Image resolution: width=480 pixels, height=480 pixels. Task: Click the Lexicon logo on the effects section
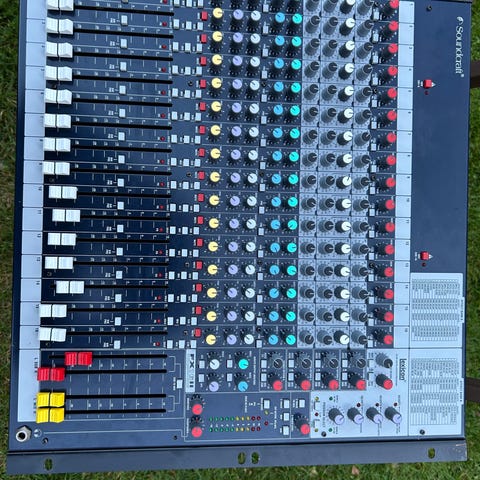click(402, 369)
